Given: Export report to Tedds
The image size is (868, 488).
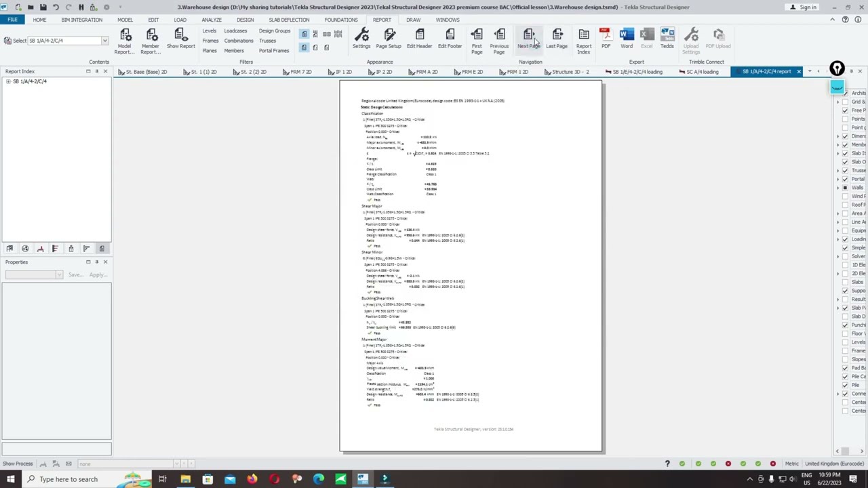Looking at the screenshot, I should click(667, 39).
